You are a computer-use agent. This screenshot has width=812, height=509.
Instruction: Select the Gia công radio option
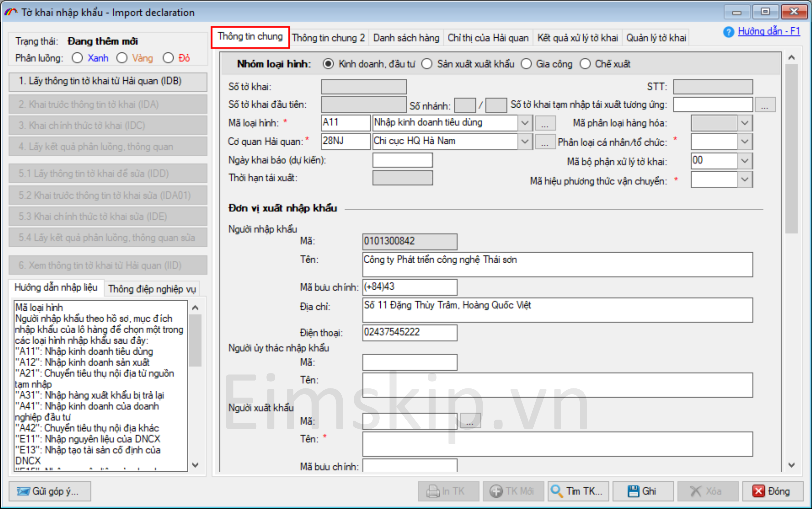click(526, 64)
